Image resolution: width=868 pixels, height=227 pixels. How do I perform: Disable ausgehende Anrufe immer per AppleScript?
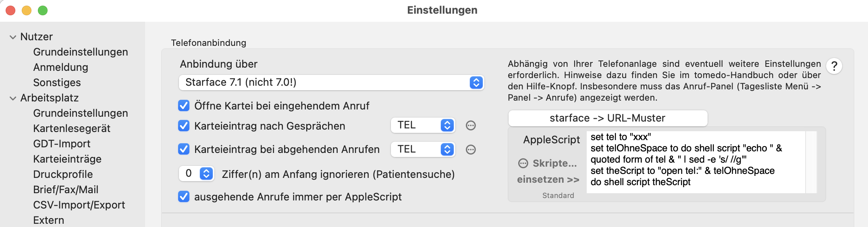pos(184,197)
